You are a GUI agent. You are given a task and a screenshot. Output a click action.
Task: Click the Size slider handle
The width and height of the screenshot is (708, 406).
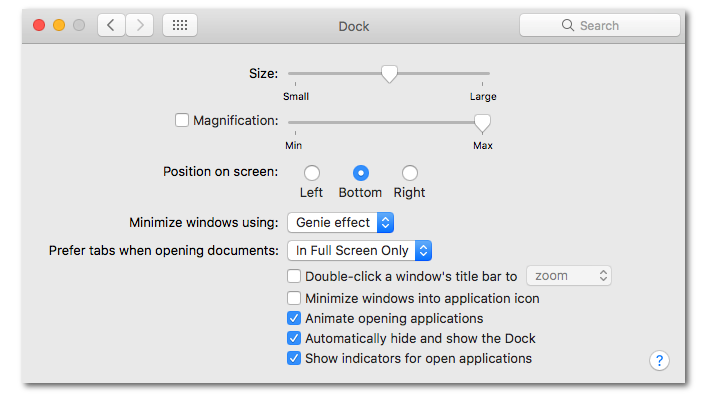[389, 74]
